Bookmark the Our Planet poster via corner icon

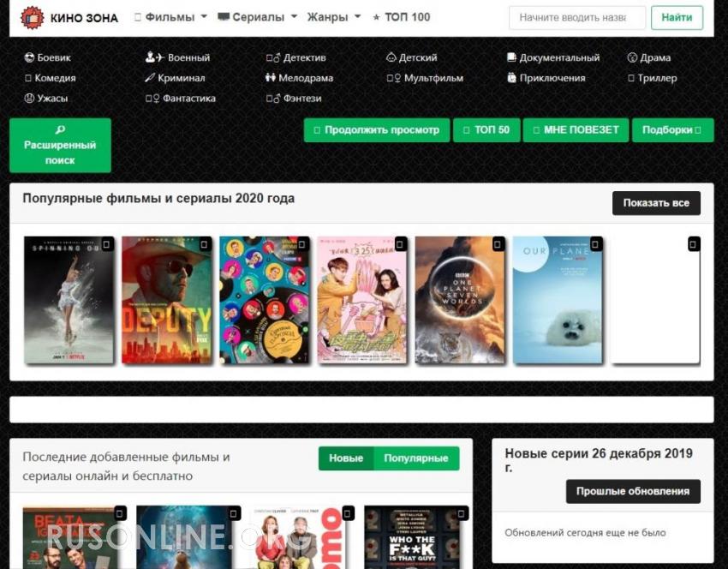click(x=596, y=244)
